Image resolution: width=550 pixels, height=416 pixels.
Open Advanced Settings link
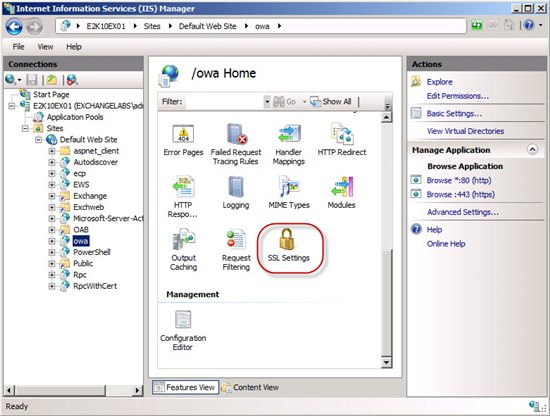click(x=463, y=212)
